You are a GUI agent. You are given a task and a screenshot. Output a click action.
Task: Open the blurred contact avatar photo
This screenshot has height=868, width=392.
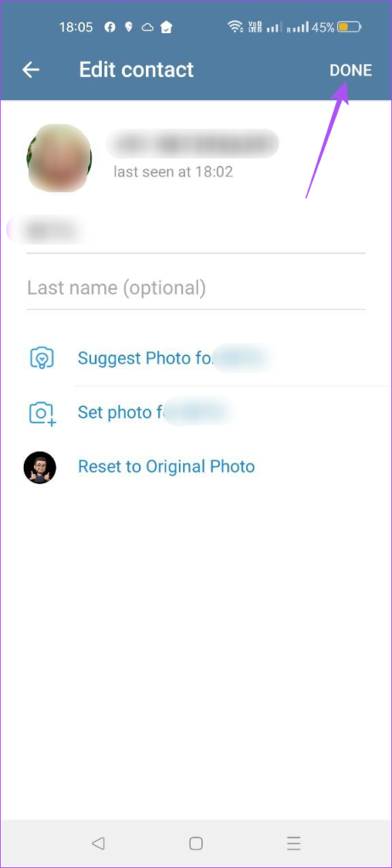click(x=59, y=159)
